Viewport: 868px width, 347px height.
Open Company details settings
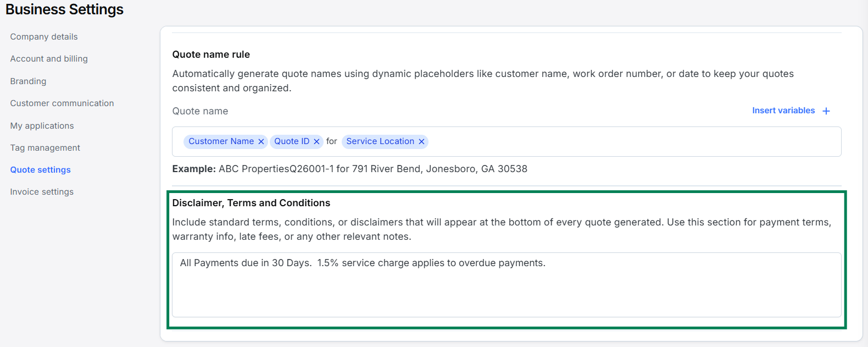pos(44,37)
